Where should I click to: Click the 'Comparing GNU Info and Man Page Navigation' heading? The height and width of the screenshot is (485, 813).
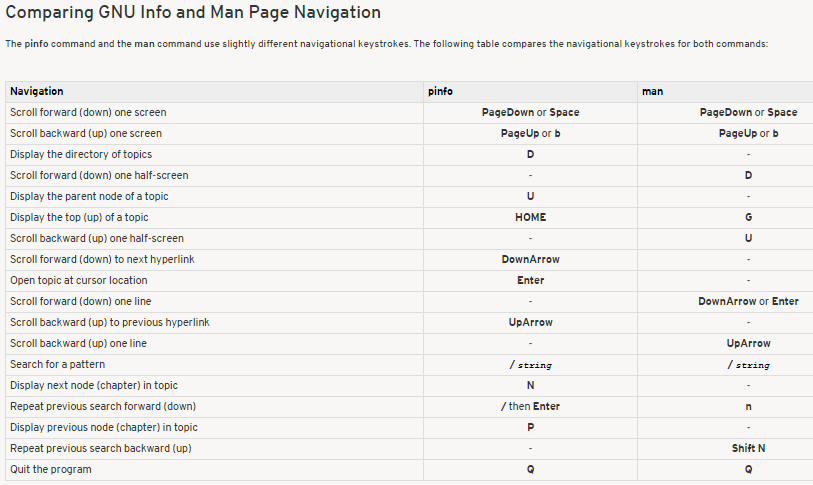point(193,13)
